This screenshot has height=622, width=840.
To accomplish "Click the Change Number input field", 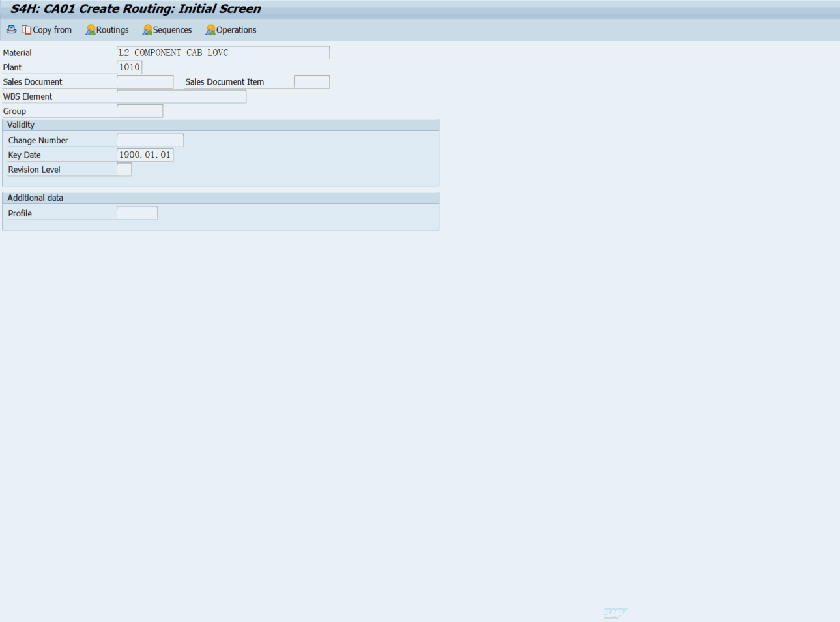I will tap(150, 140).
